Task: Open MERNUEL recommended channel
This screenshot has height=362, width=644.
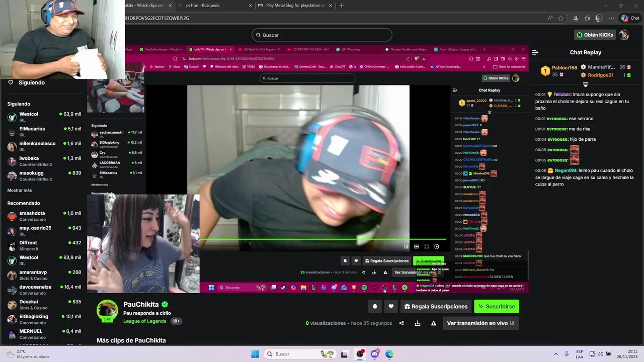Action: (x=44, y=334)
